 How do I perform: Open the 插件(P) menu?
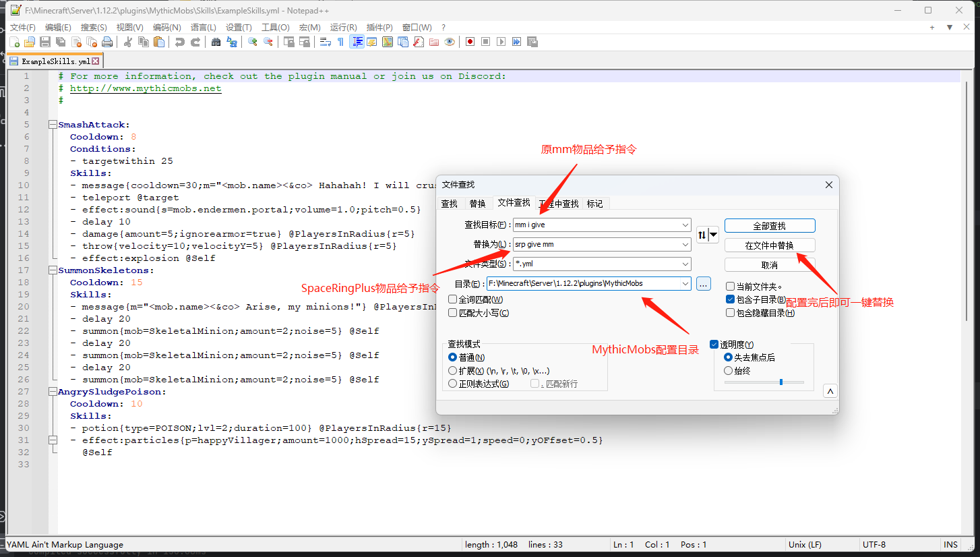point(379,28)
